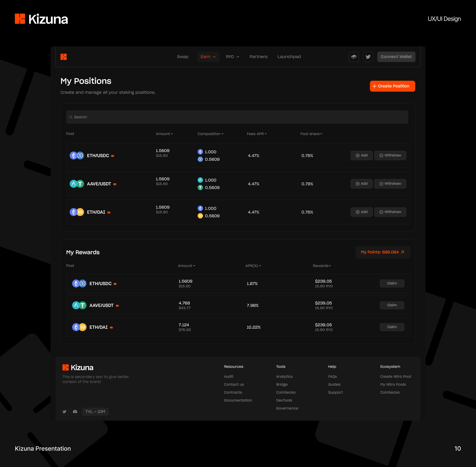Click ETH/DAI token pair icon in rewards
Image resolution: width=476 pixels, height=467 pixels.
point(79,327)
